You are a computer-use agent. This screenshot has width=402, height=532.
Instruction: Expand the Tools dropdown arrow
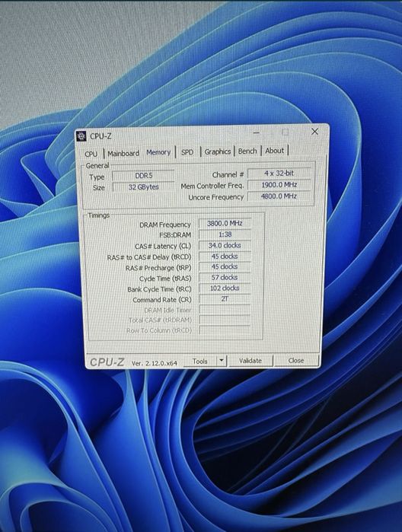pyautogui.click(x=222, y=361)
